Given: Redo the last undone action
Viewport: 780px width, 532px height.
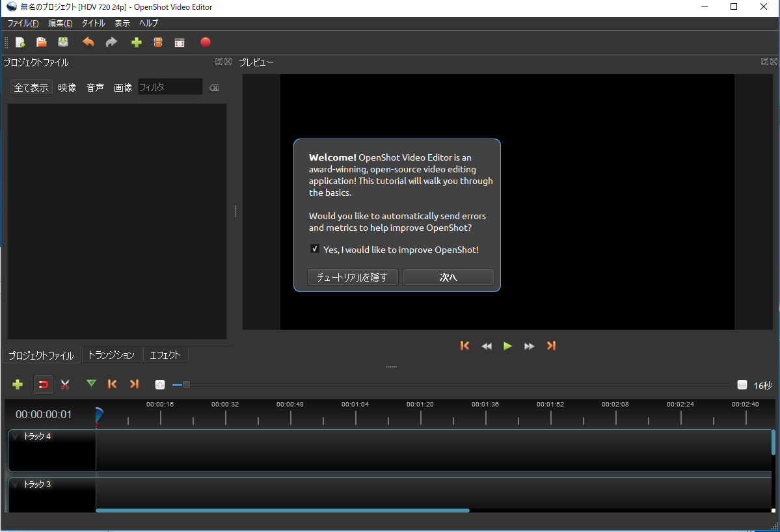Looking at the screenshot, I should click(x=111, y=42).
